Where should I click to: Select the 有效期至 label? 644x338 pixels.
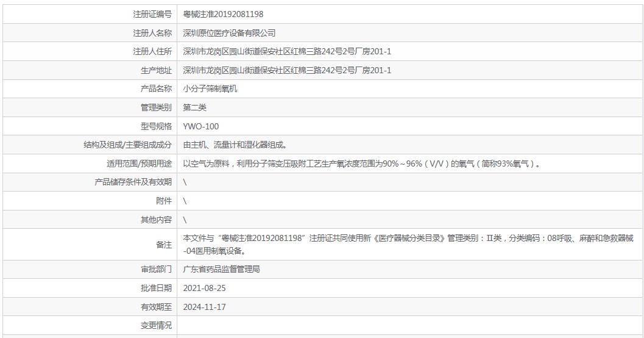pos(156,307)
